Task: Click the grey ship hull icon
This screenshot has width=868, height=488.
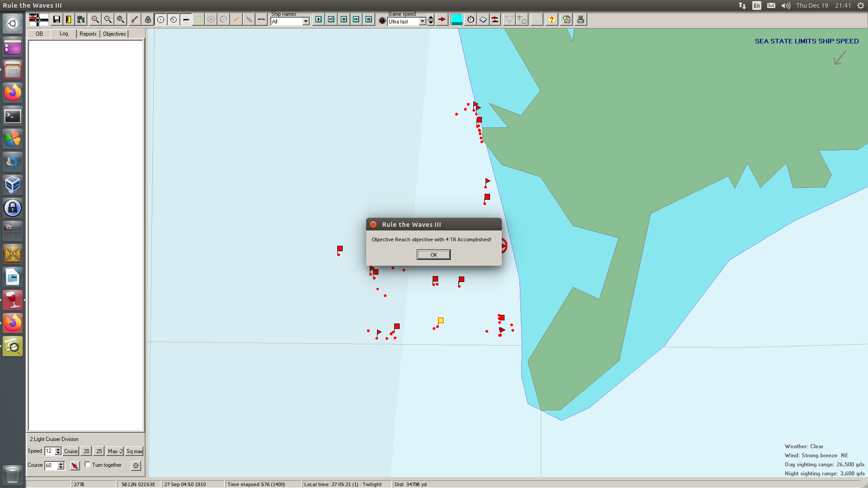Action: pyautogui.click(x=249, y=19)
